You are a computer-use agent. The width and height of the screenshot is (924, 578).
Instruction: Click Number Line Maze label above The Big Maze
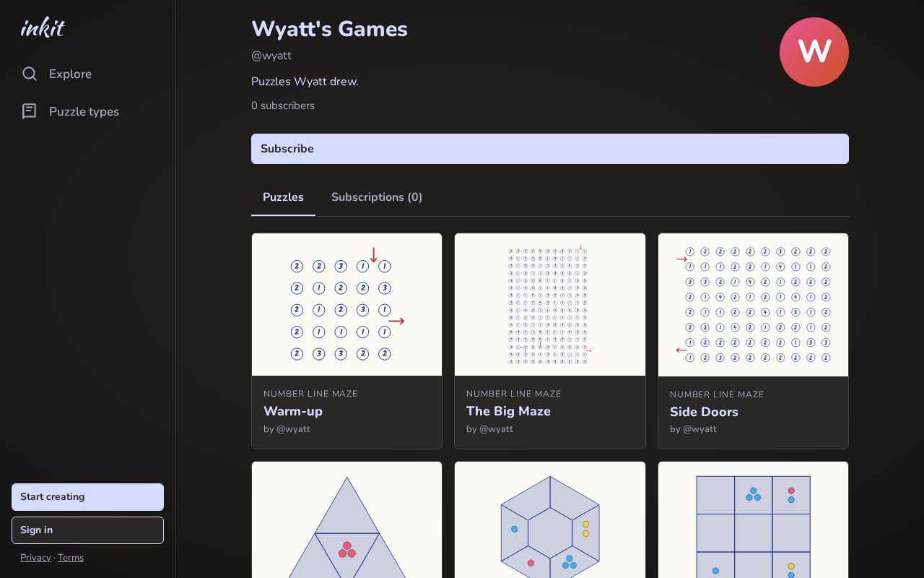coord(514,394)
